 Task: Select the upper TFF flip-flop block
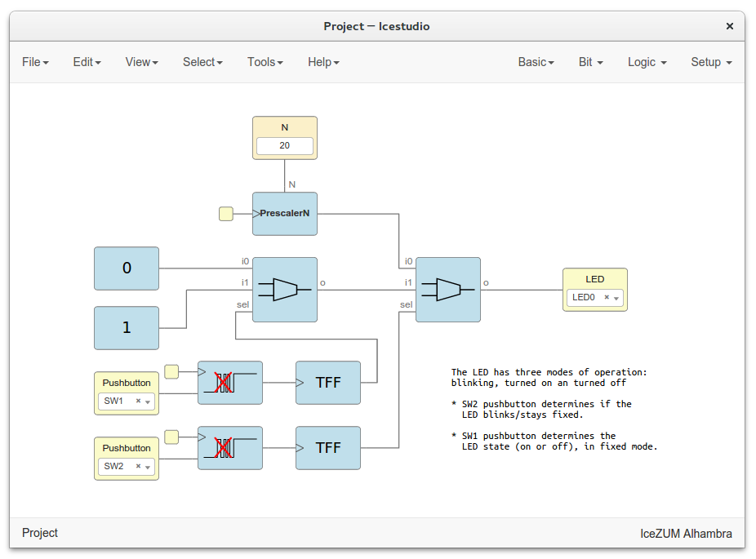point(327,383)
